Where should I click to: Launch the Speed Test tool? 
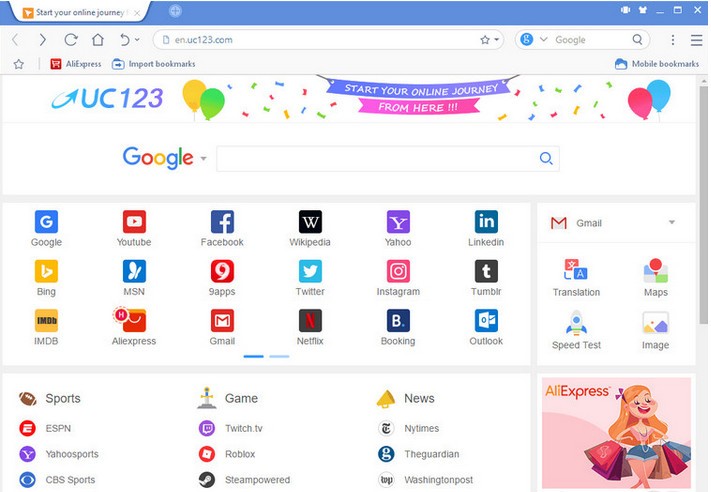tap(576, 331)
